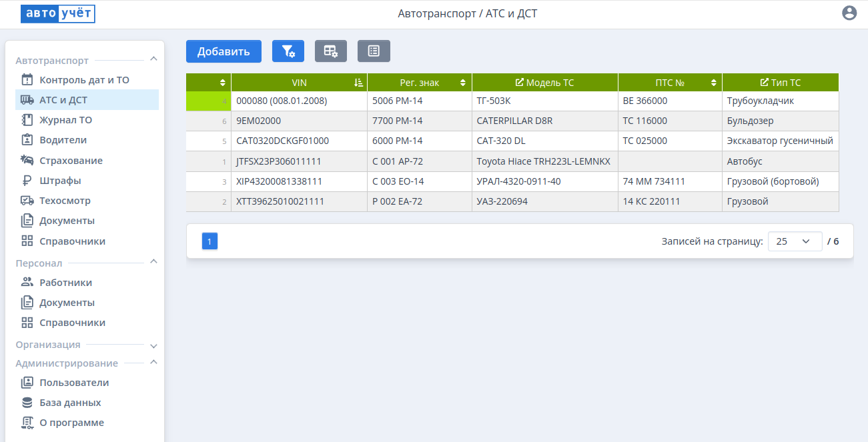Switch to list view button
Screen dimensions: 868x442
(x=374, y=51)
